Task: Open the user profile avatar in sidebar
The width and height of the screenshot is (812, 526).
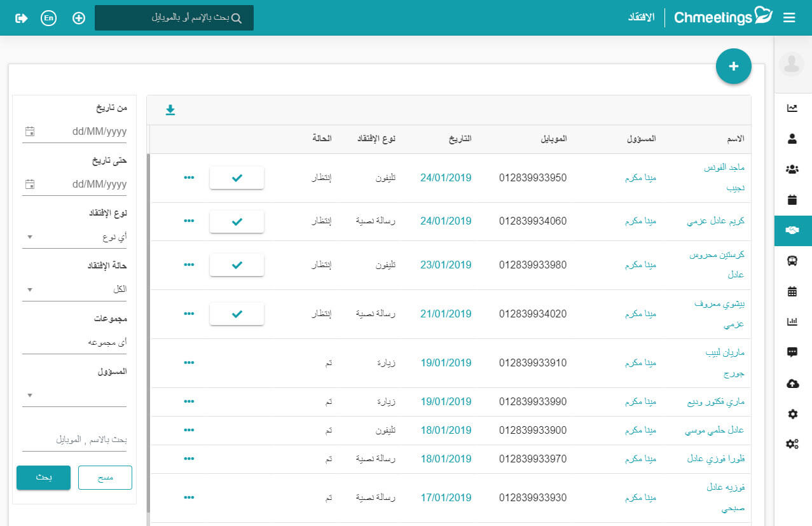Action: (792, 64)
